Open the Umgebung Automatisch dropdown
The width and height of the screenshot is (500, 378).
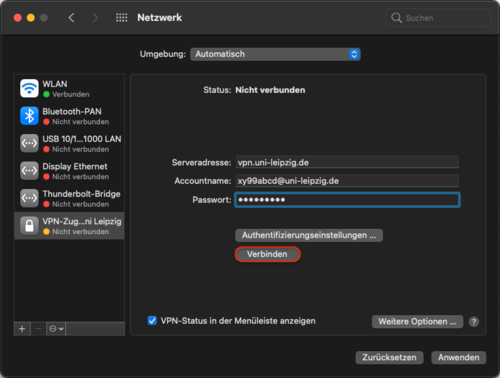coord(275,54)
